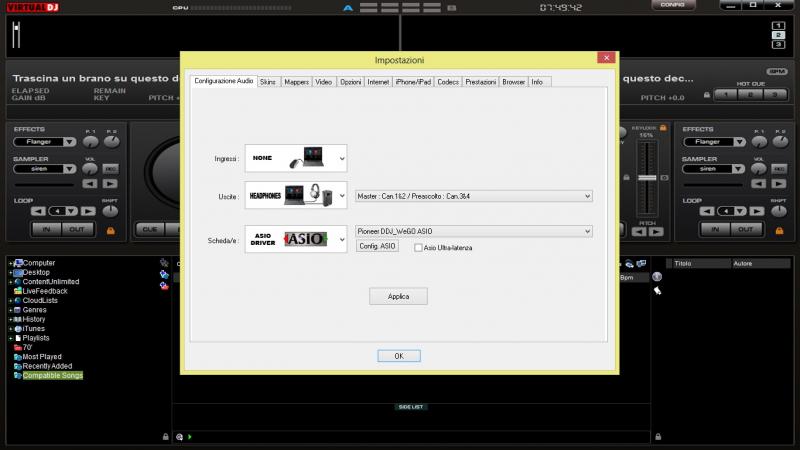Expand the Pioneer DDJ_WeGO ASIO device dropdown
The height and width of the screenshot is (450, 800).
473,231
